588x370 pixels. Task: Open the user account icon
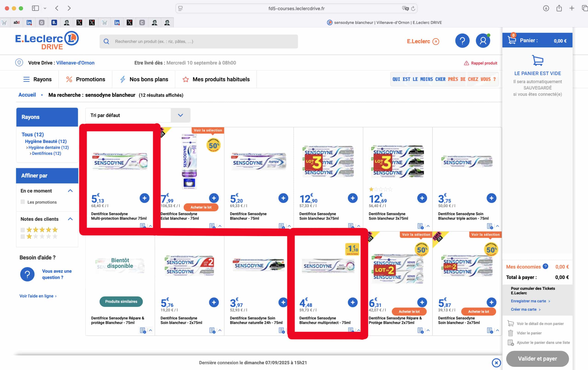(483, 41)
